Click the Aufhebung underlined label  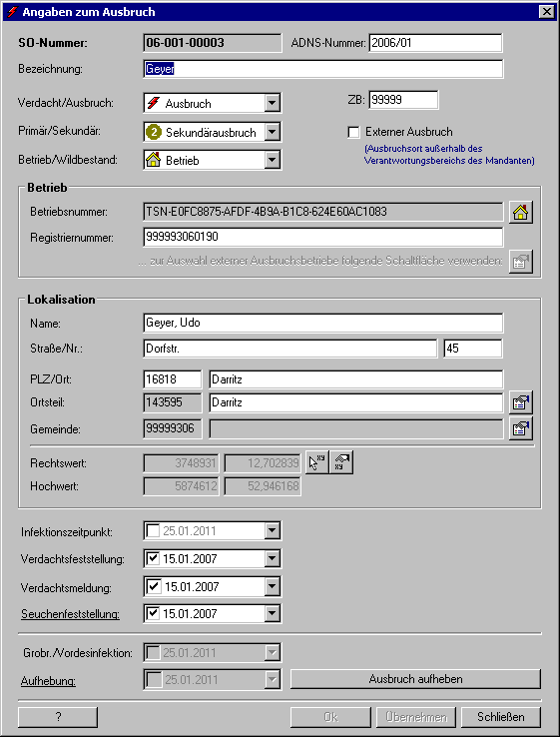[48, 681]
